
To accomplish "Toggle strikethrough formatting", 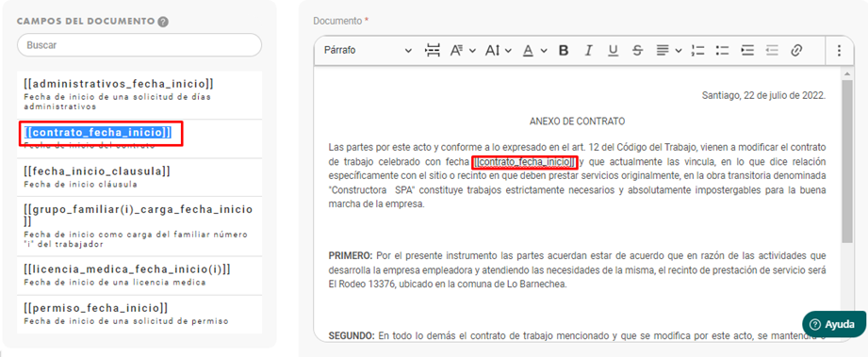I will point(638,51).
